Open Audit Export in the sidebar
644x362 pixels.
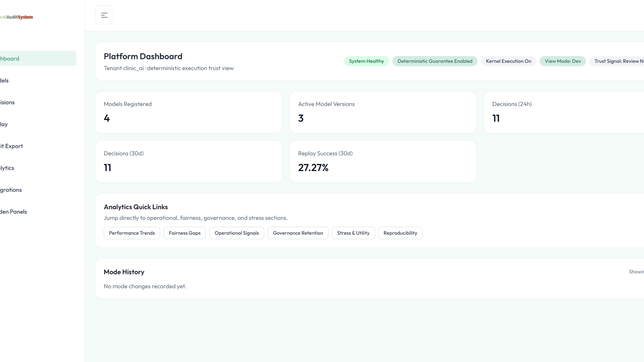pos(12,146)
